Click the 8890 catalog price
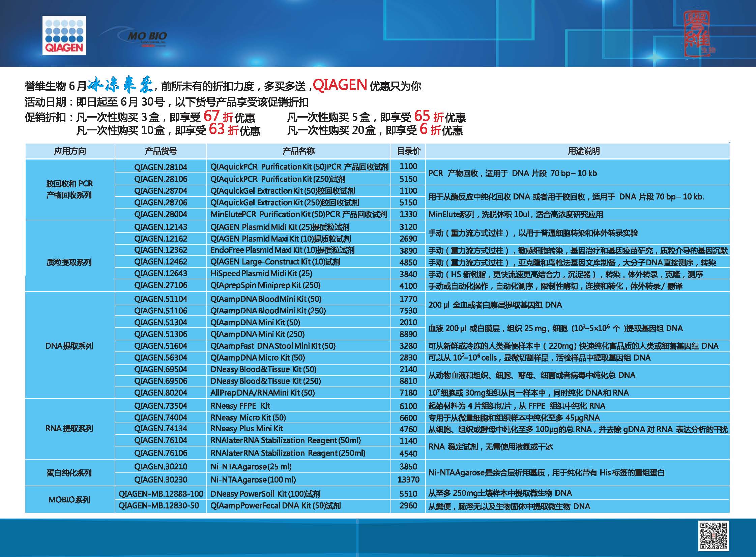The width and height of the screenshot is (756, 557). tap(408, 334)
